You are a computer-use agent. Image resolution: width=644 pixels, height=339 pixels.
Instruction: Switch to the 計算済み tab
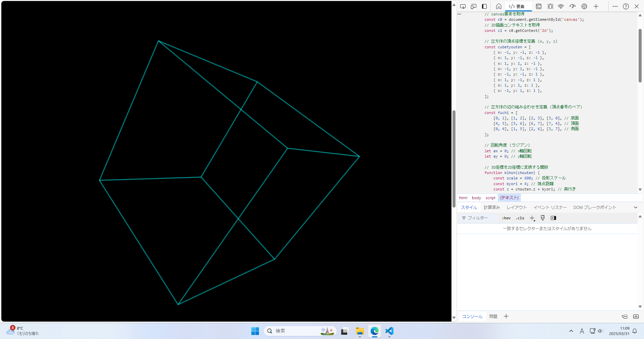tap(492, 208)
